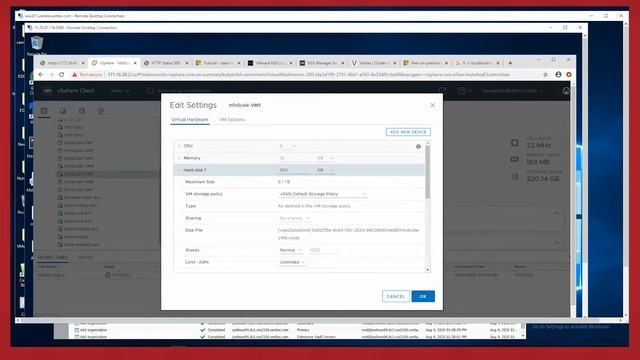The width and height of the screenshot is (640, 360).
Task: Expand the Memory row
Action: coord(179,158)
